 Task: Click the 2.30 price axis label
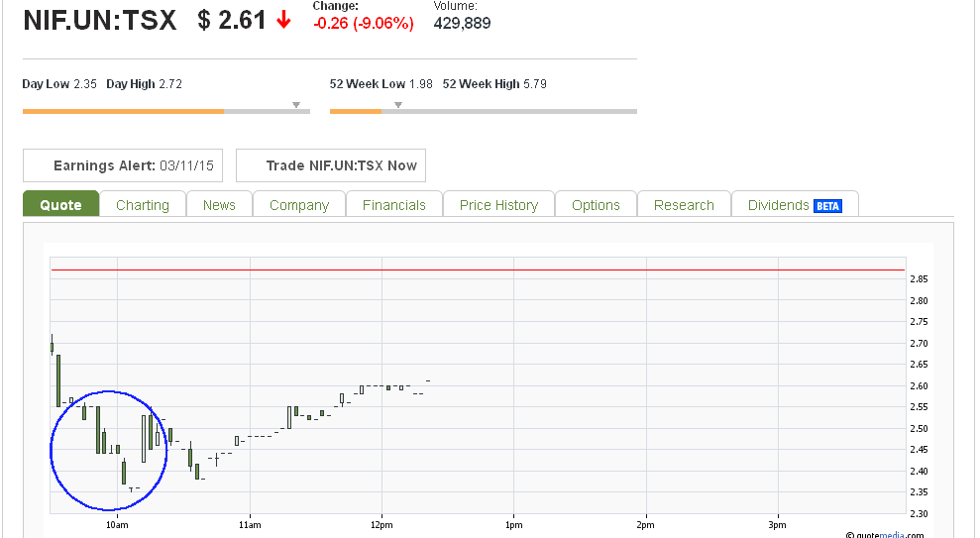click(x=919, y=513)
